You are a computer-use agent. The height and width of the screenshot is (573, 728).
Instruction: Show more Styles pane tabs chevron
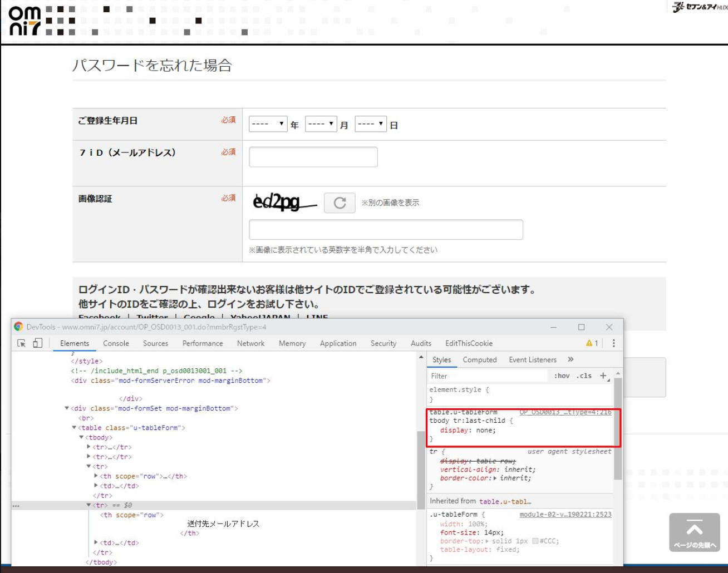570,359
